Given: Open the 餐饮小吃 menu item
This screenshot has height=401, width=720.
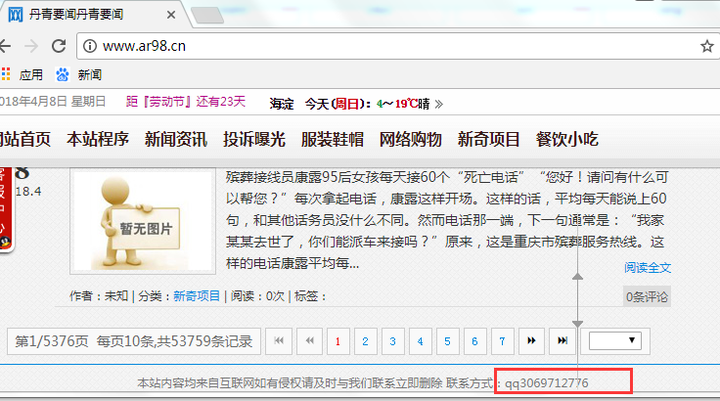Looking at the screenshot, I should pyautogui.click(x=567, y=139).
